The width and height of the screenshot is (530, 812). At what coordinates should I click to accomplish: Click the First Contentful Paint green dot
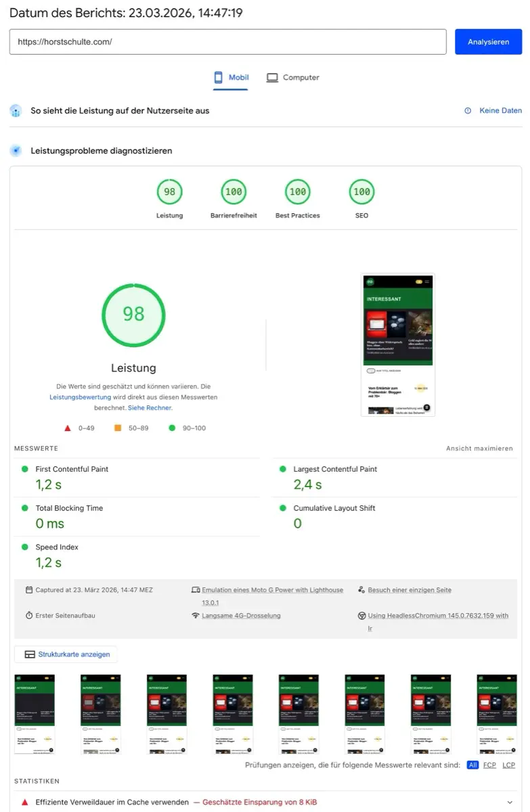[x=25, y=469]
